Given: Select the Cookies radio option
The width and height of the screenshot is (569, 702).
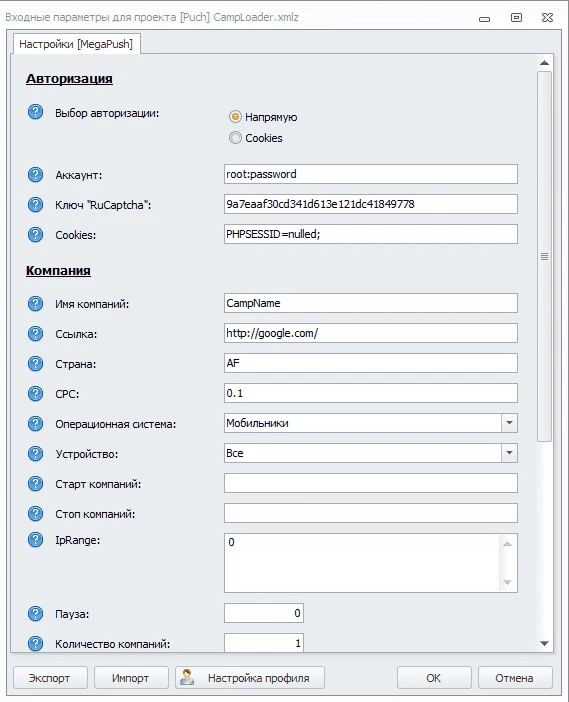Looking at the screenshot, I should 235,137.
